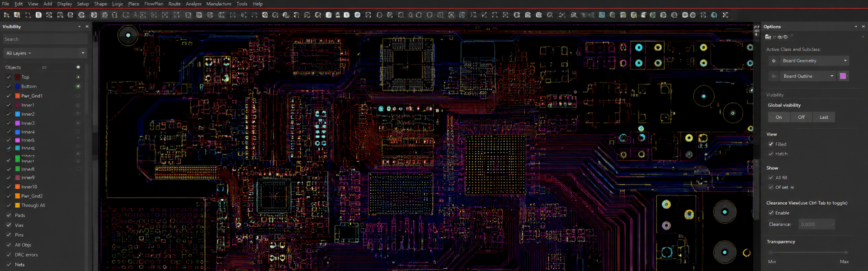Click the sort icon beside Objects header

coord(44,67)
